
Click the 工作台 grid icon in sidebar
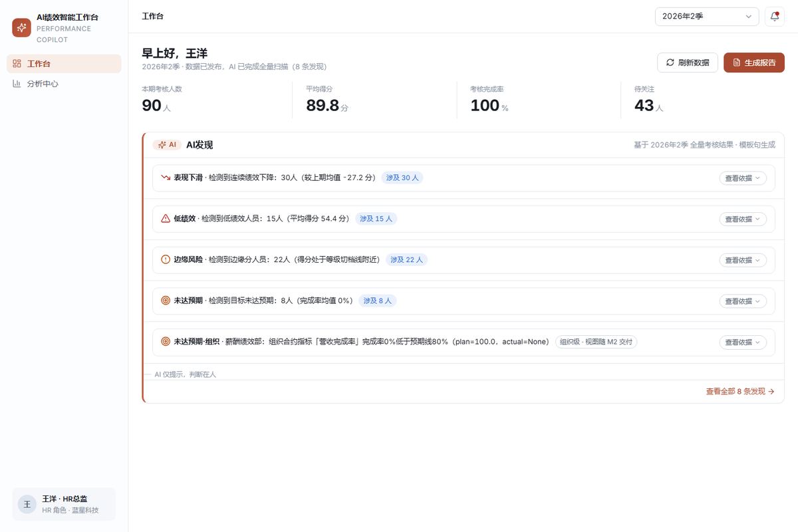(17, 64)
